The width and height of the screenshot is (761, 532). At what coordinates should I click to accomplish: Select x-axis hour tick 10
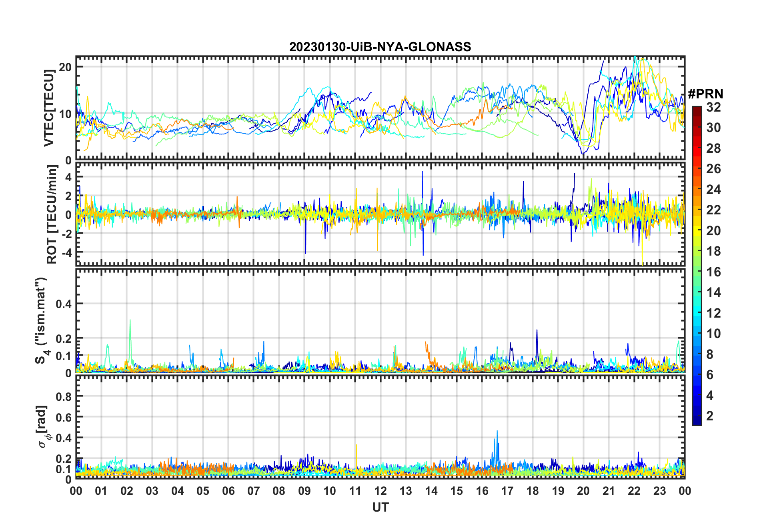330,491
